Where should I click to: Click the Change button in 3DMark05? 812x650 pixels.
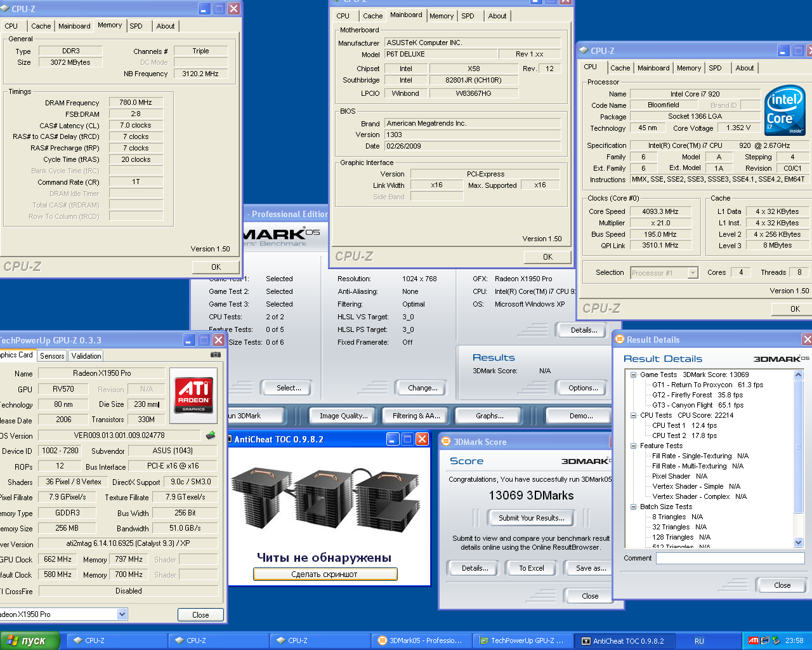422,388
